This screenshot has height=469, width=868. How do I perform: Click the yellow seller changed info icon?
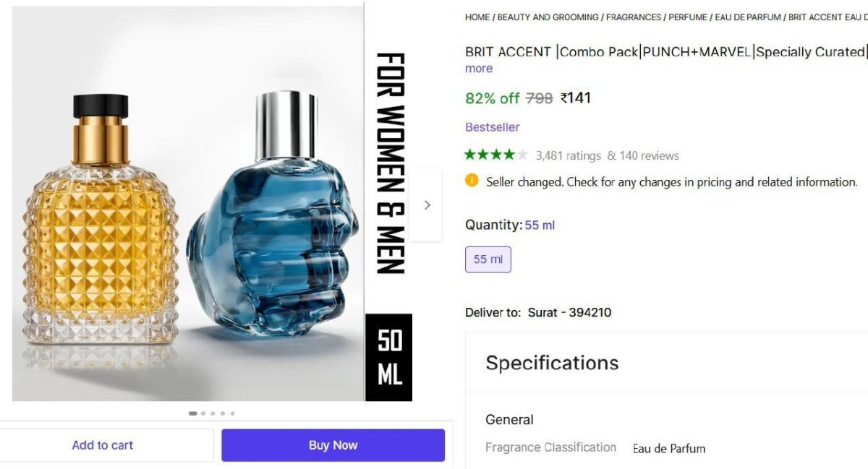(472, 181)
